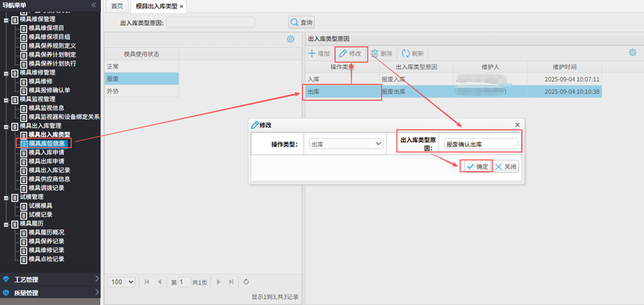Image resolution: width=644 pixels, height=305 pixels.
Task: Click the 查询 search button
Action: pos(302,23)
